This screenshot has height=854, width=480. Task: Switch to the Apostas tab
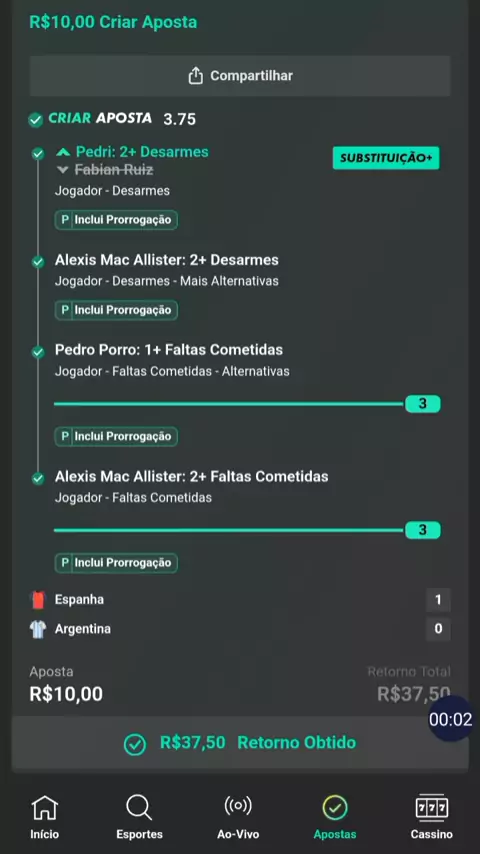click(x=335, y=818)
